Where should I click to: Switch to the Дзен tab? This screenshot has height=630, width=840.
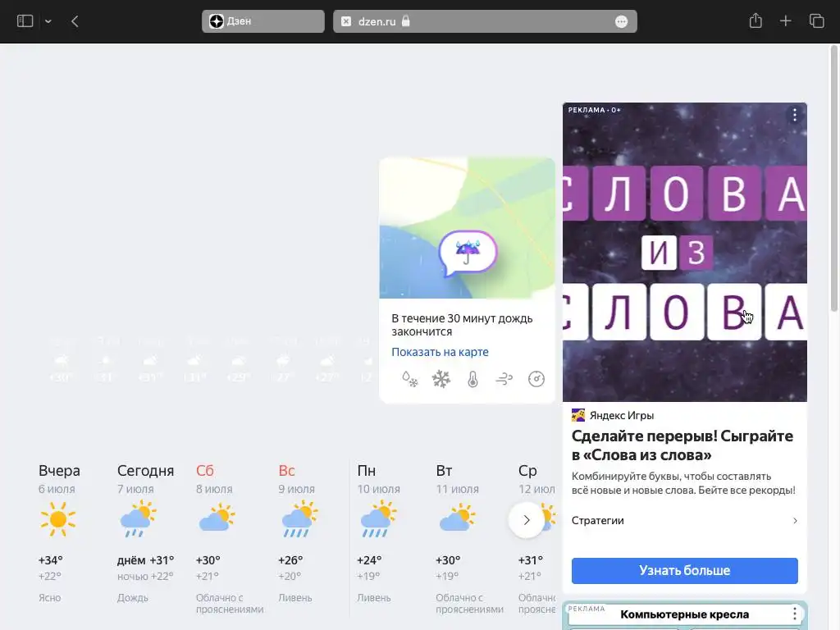click(263, 21)
